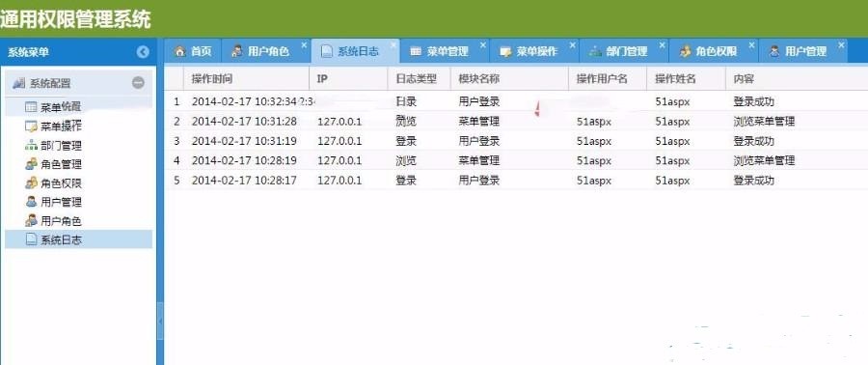Click the home icon on 首页 tab

tap(179, 51)
